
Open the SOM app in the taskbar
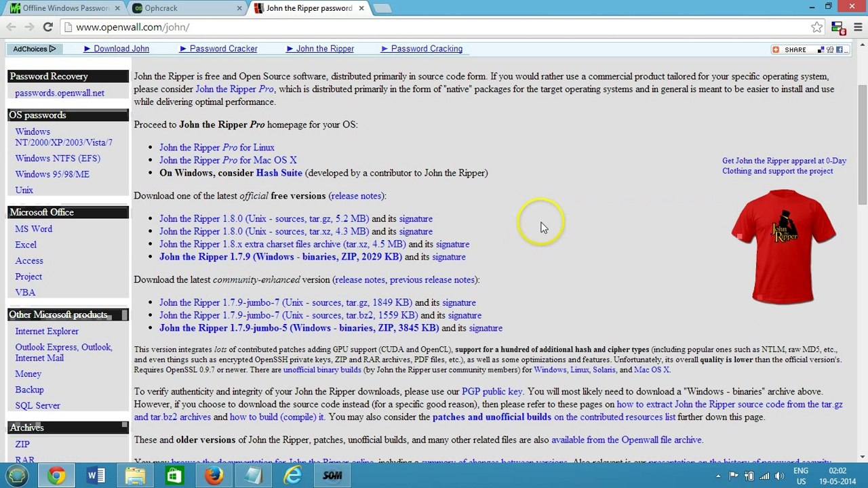pos(332,476)
